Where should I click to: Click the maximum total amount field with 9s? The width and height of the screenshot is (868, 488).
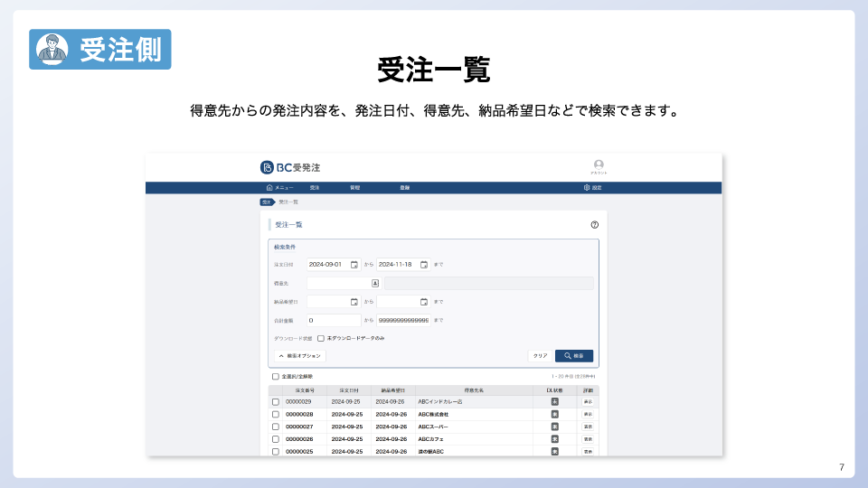(403, 320)
